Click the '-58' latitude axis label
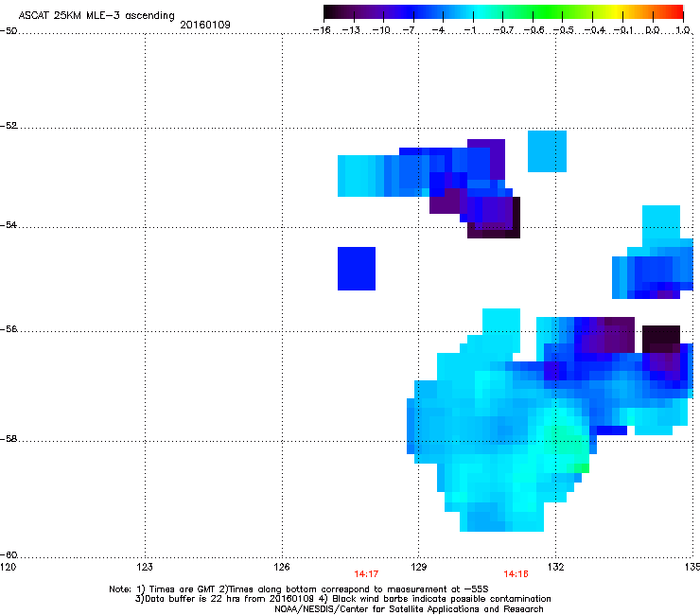Viewport: 700px width, 615px height. (9, 439)
